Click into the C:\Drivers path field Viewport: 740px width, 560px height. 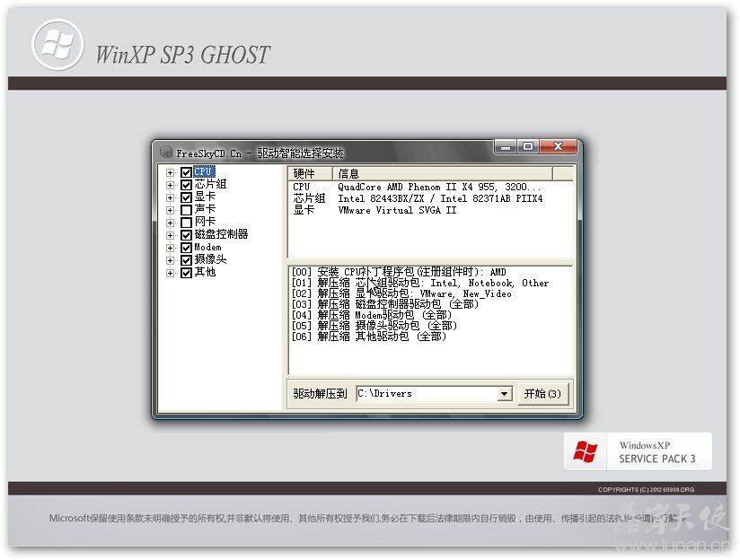(427, 393)
